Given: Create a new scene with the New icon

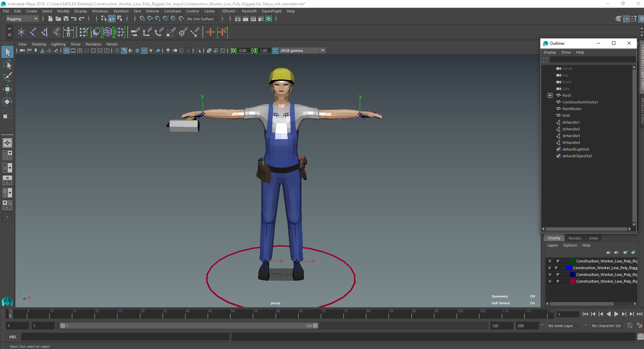Looking at the screenshot, I should tap(50, 19).
